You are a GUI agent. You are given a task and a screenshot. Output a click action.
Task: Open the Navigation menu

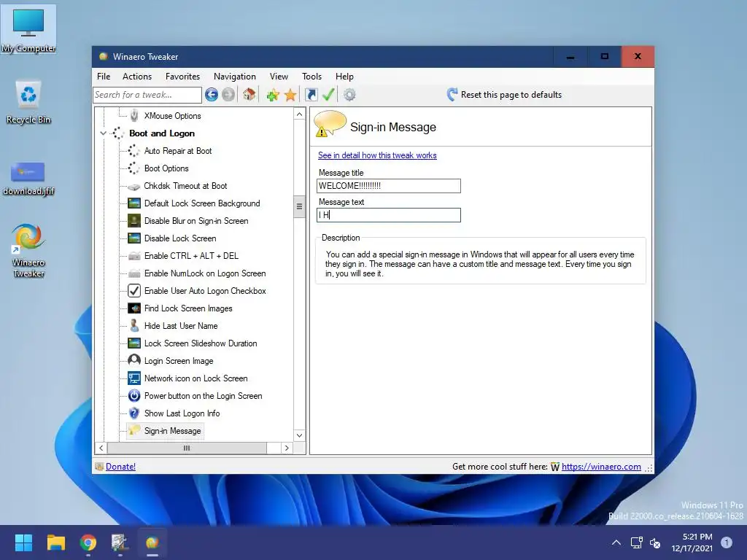(x=235, y=76)
